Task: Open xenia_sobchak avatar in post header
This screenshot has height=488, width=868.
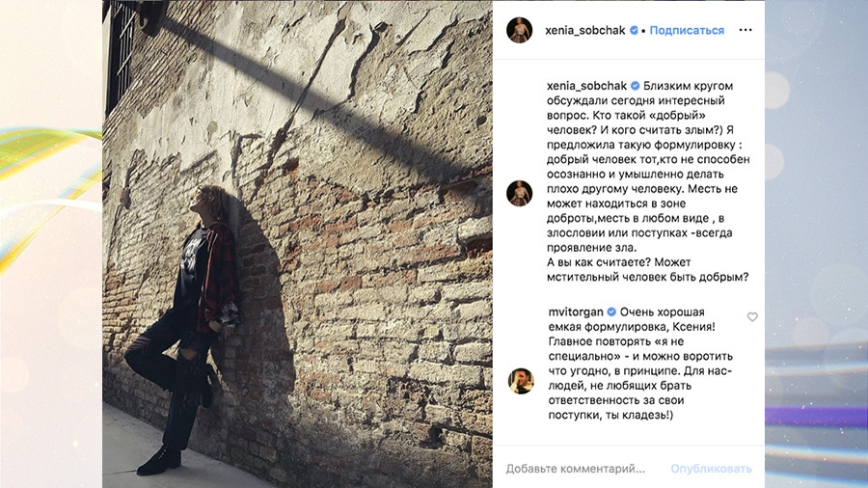Action: pyautogui.click(x=519, y=30)
